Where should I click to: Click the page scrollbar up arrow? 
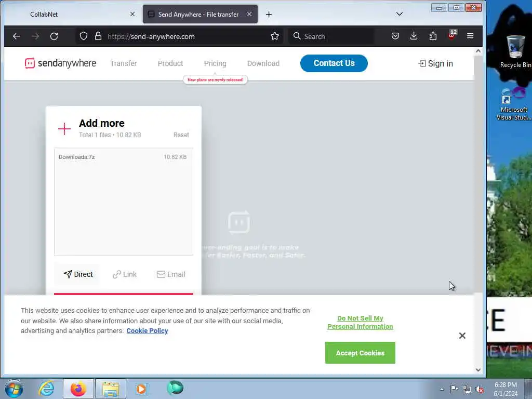coord(478,51)
